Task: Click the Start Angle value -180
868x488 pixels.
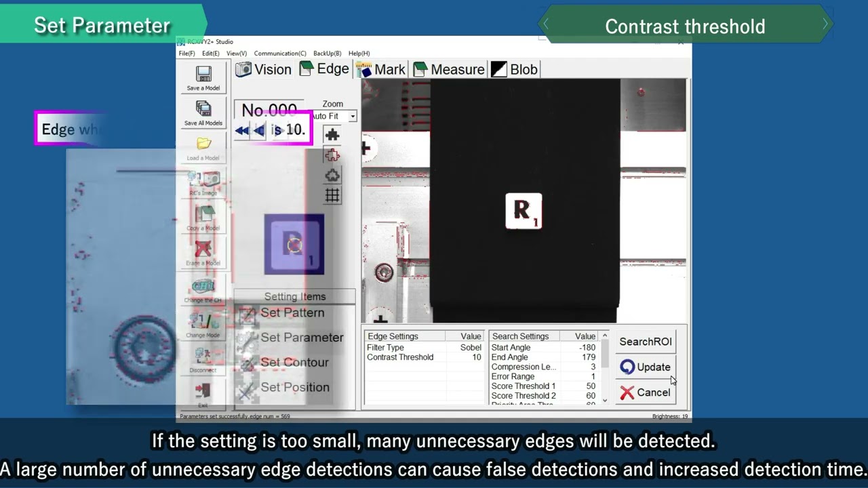Action: click(x=587, y=348)
